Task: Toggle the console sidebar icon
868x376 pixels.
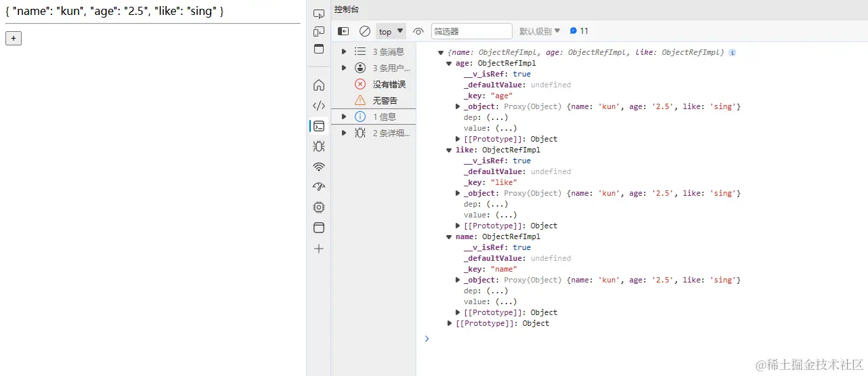Action: [343, 31]
